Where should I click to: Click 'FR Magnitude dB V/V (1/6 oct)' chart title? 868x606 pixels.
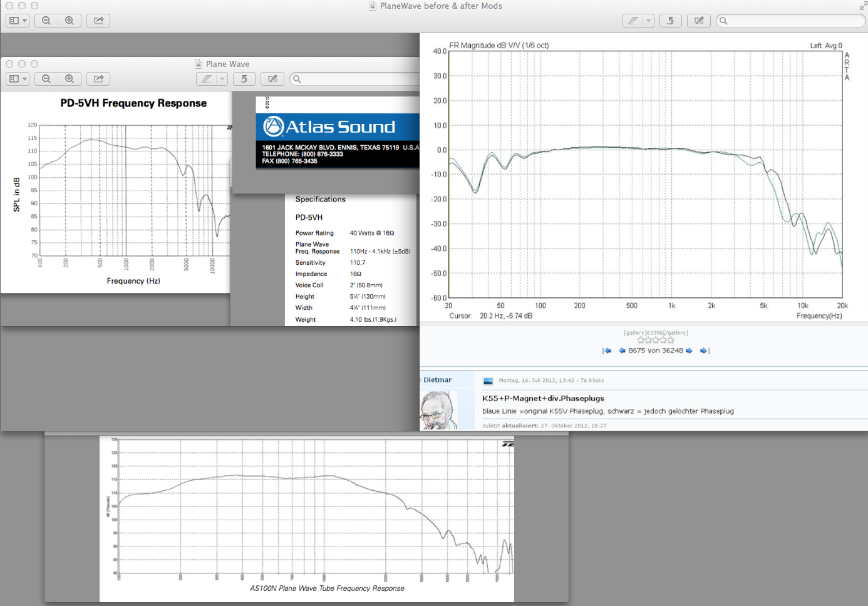499,46
